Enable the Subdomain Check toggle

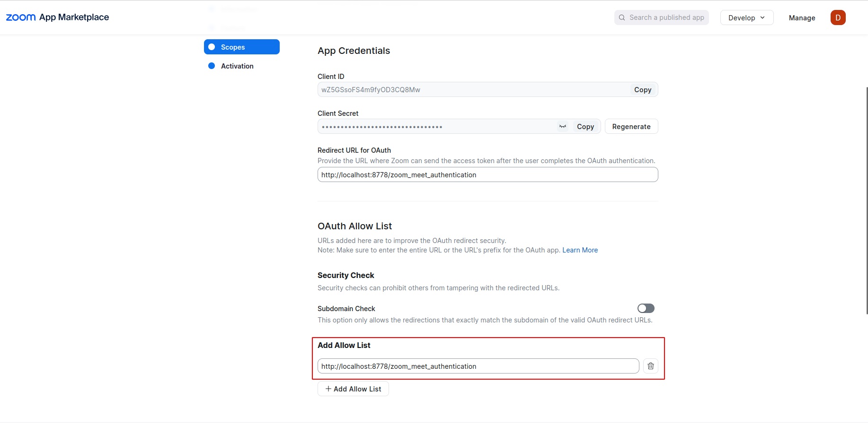click(x=646, y=308)
